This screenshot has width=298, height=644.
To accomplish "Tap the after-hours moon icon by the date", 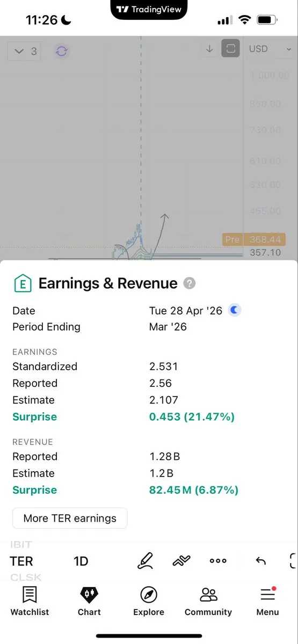I will (x=235, y=310).
